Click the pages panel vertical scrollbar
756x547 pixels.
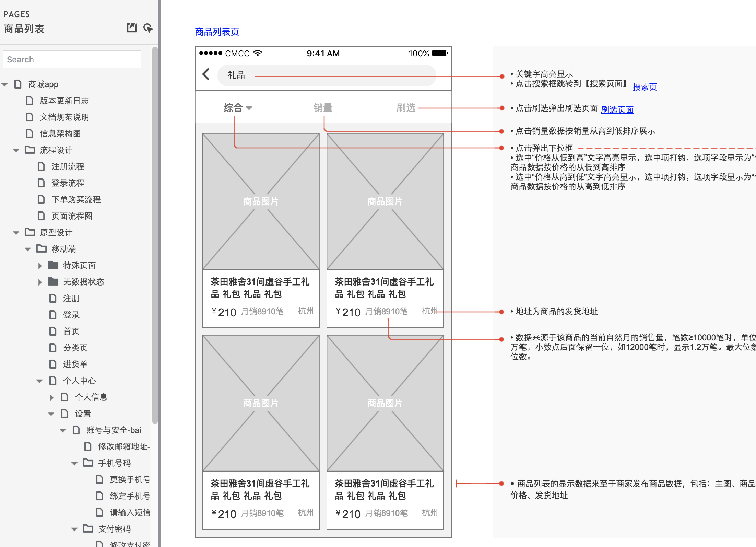pyautogui.click(x=155, y=235)
